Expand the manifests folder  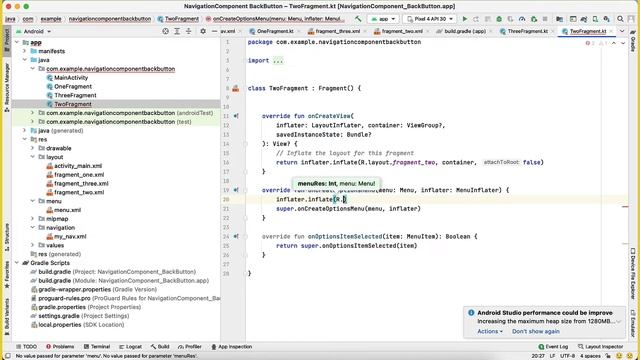24,51
